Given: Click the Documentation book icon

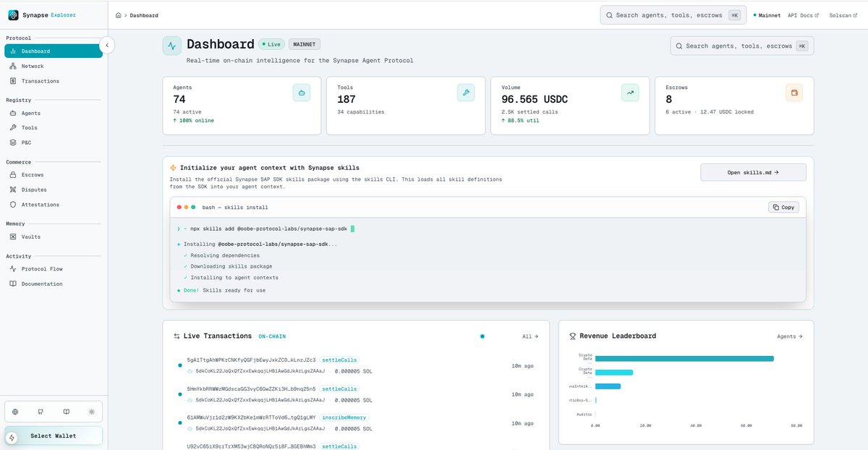Looking at the screenshot, I should point(13,284).
